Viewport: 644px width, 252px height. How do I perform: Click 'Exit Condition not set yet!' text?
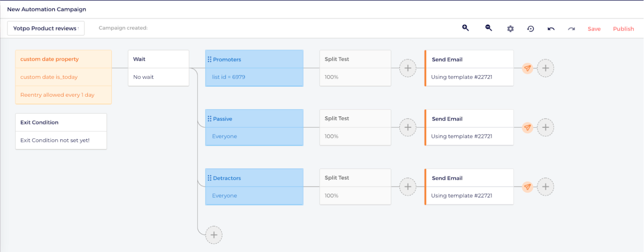coord(55,140)
